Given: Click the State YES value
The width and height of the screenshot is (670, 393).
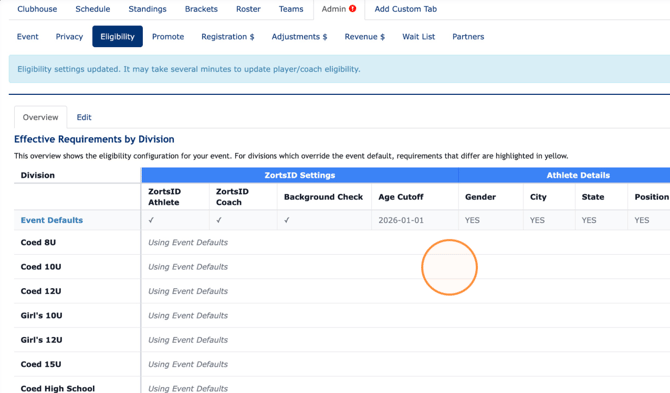Looking at the screenshot, I should (x=589, y=220).
